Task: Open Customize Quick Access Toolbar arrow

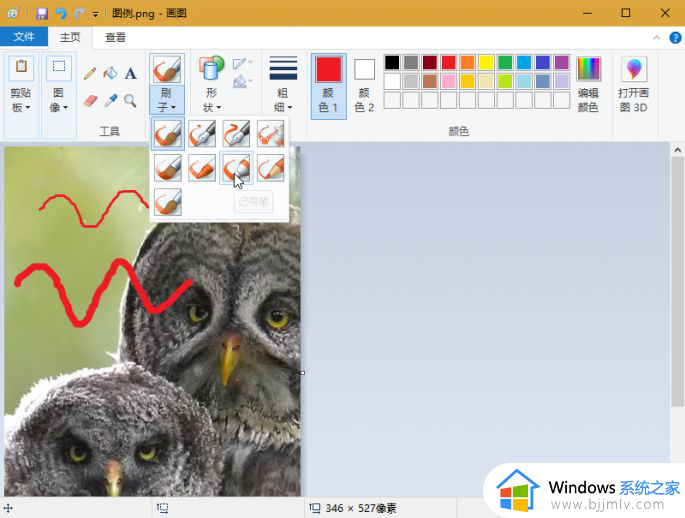Action: pos(95,14)
